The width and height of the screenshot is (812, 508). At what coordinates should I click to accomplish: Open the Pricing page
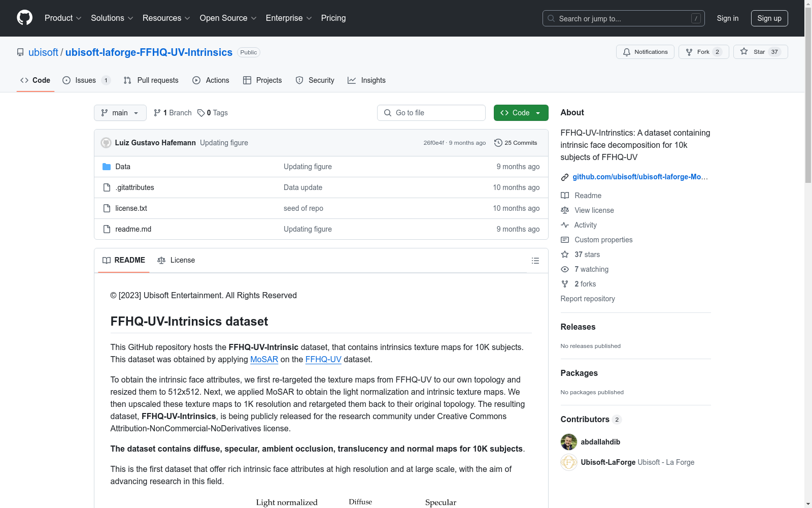pyautogui.click(x=333, y=18)
